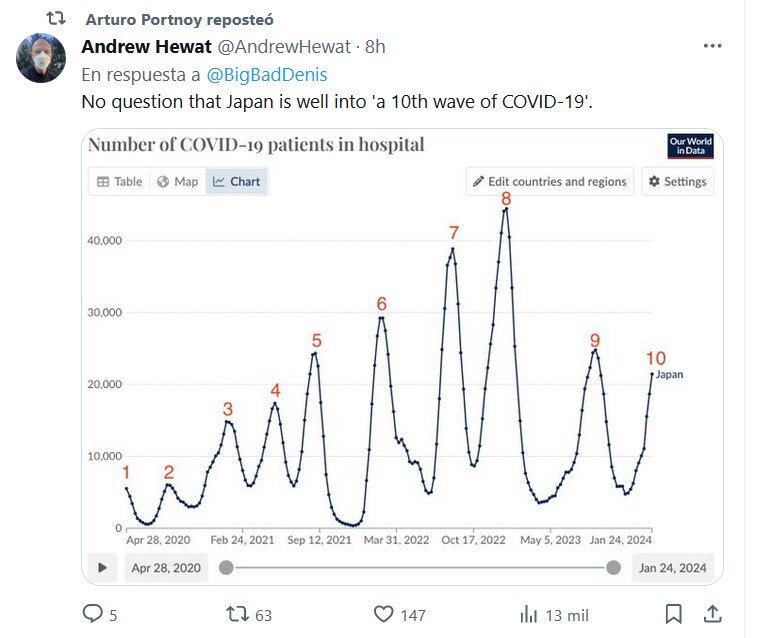Click Edit countries and regions button
768x638 pixels.
549,182
